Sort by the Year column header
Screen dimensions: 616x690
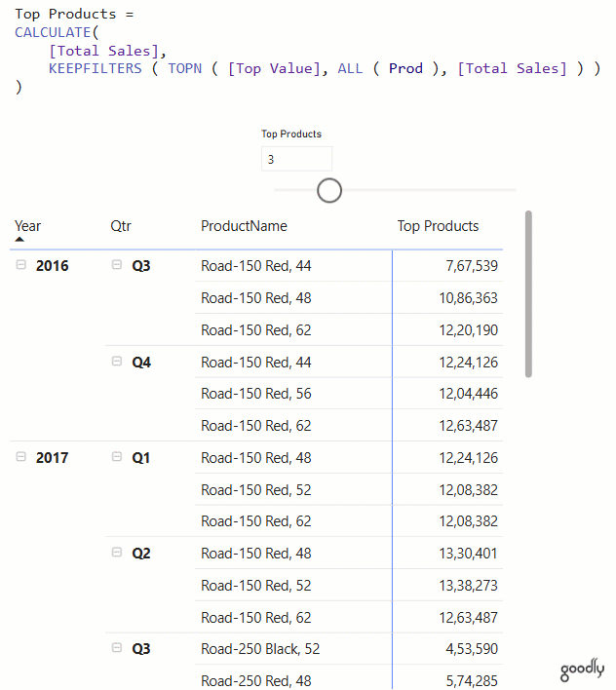28,226
